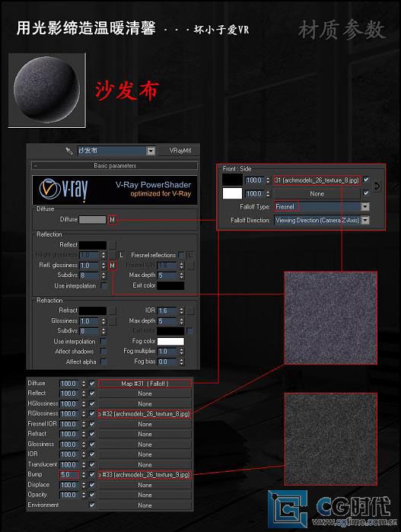Toggle the Falloff front map checkbox
The height and width of the screenshot is (532, 401).
pyautogui.click(x=366, y=180)
